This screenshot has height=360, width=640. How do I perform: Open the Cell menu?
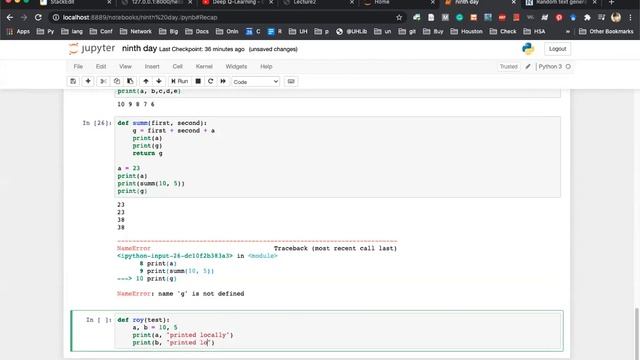[x=178, y=67]
